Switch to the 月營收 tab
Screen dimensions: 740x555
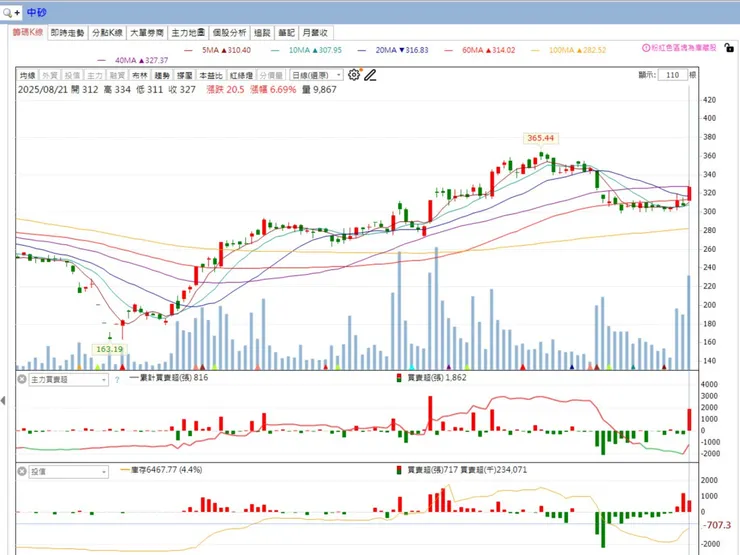[315, 33]
